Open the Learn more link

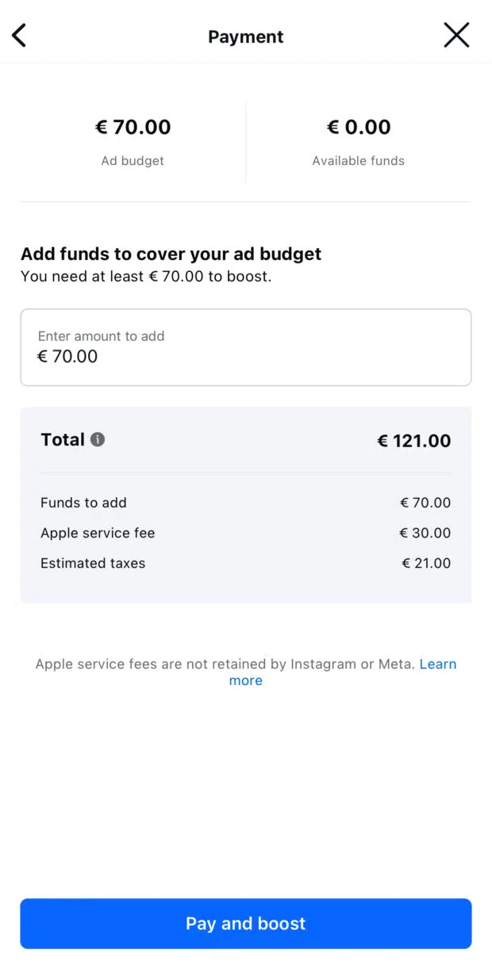(x=438, y=664)
